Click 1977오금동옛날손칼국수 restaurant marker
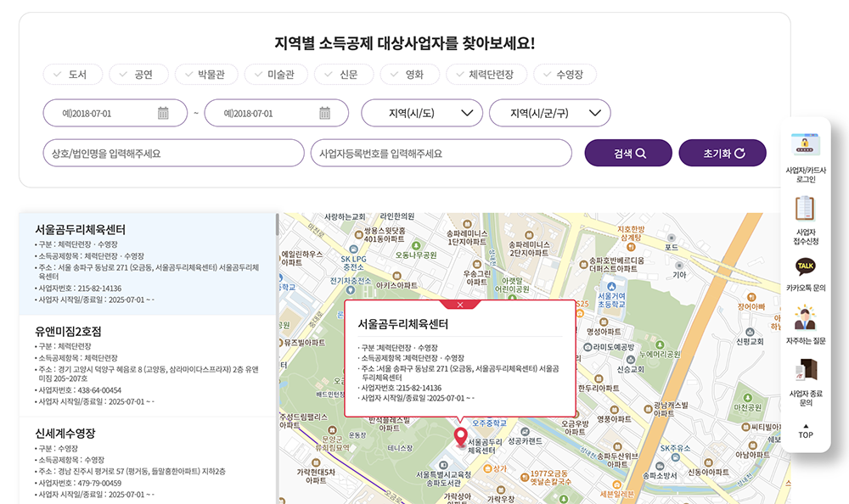The height and width of the screenshot is (504, 849). click(525, 477)
